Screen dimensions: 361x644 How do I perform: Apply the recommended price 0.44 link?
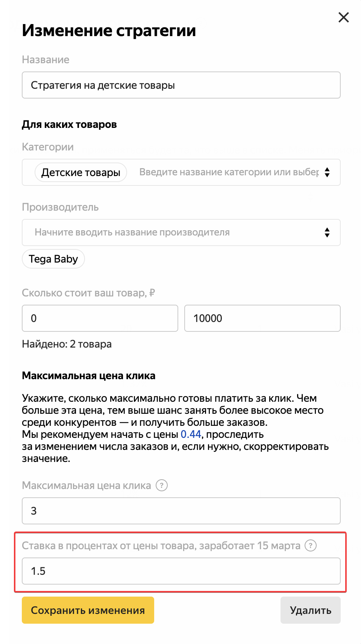pyautogui.click(x=191, y=434)
